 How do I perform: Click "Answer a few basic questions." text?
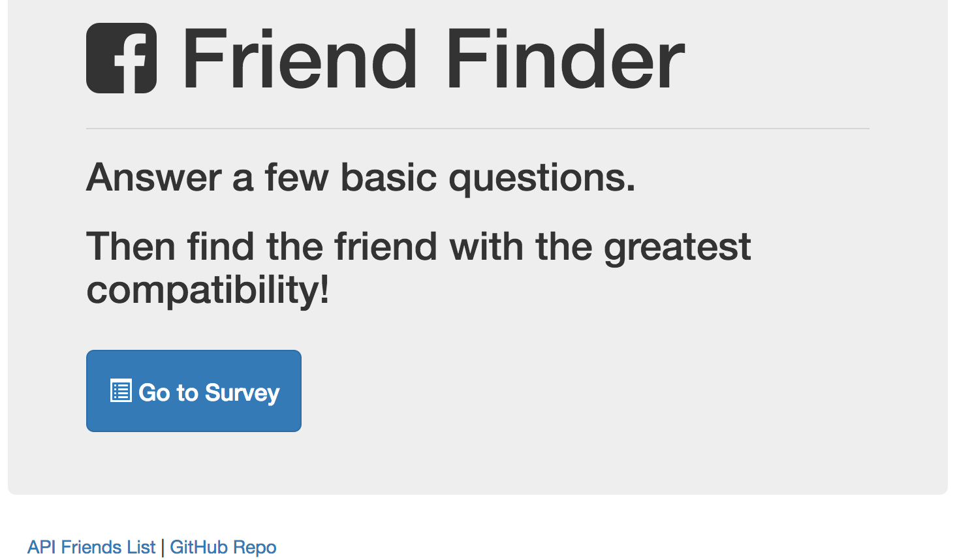[360, 178]
